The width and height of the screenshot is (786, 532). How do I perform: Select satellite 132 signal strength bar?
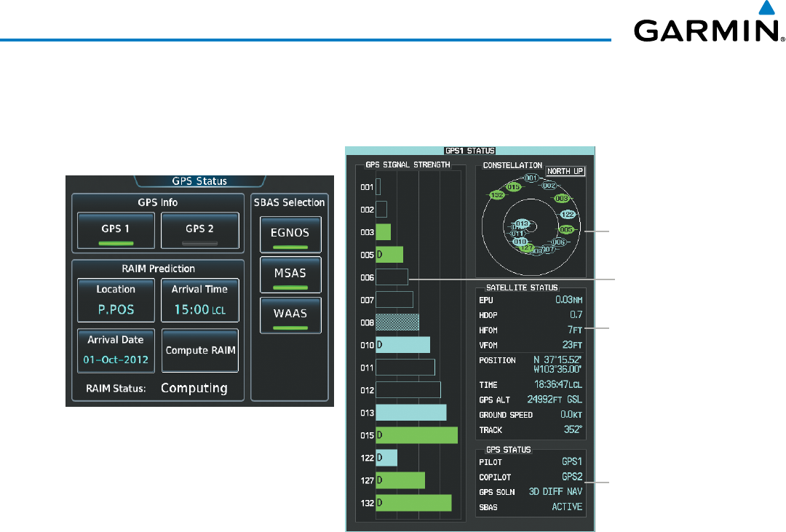pyautogui.click(x=413, y=502)
